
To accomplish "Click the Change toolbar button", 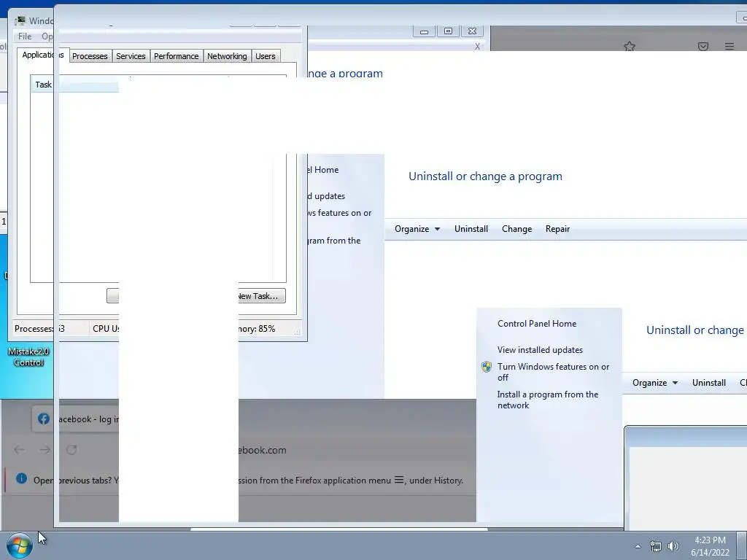I will 517,229.
